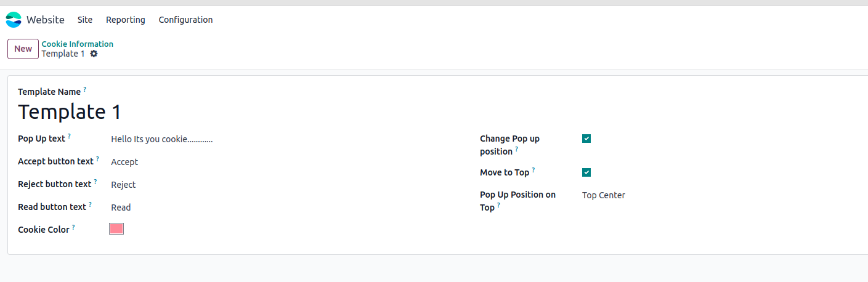This screenshot has width=868, height=282.
Task: Go back to Cookie Information breadcrumb
Action: pos(78,44)
